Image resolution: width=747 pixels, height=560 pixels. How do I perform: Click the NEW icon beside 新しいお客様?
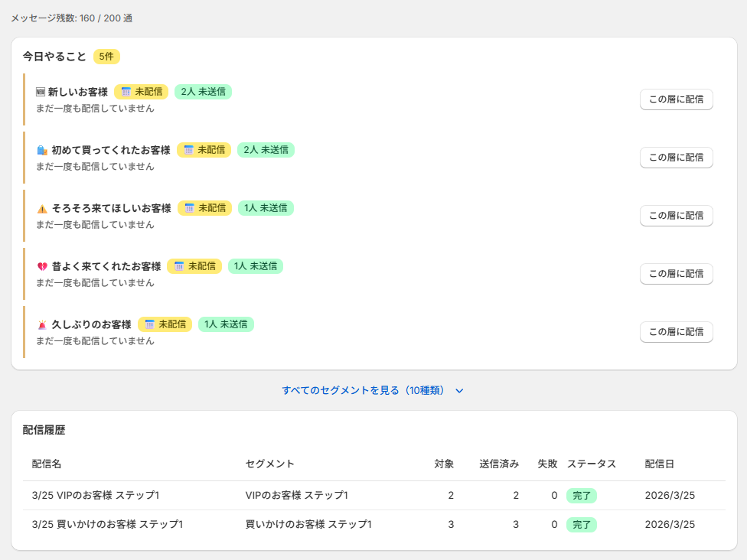pyautogui.click(x=41, y=92)
